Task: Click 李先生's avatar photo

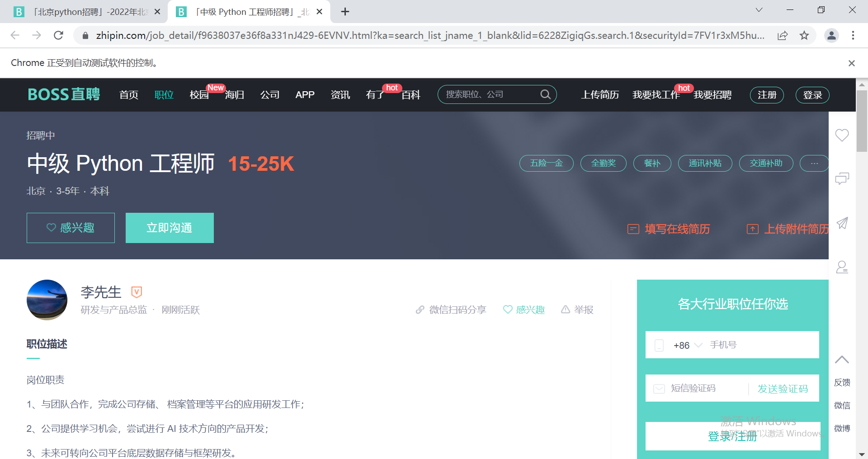Action: point(47,300)
